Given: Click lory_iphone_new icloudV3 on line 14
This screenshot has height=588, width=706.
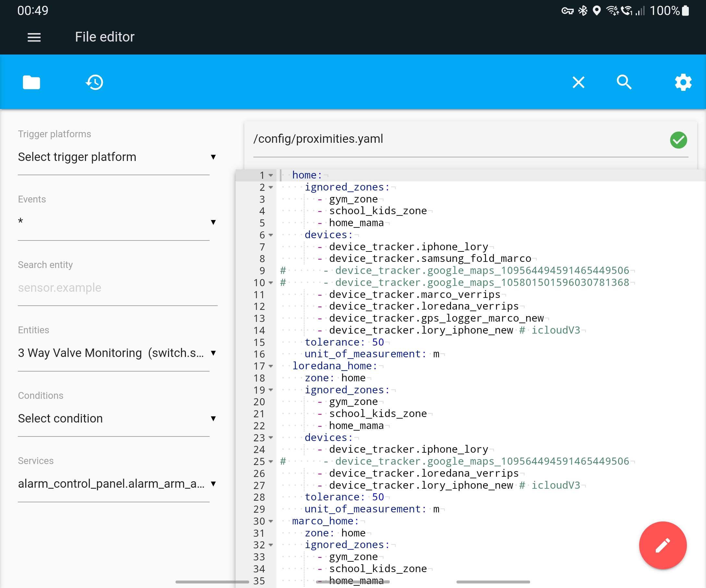Looking at the screenshot, I should click(455, 330).
